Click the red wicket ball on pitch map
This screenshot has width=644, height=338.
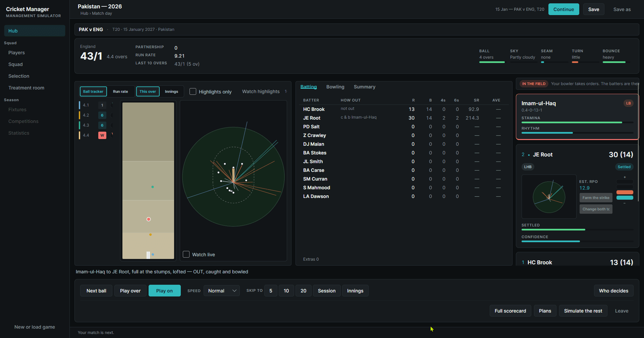pyautogui.click(x=149, y=219)
